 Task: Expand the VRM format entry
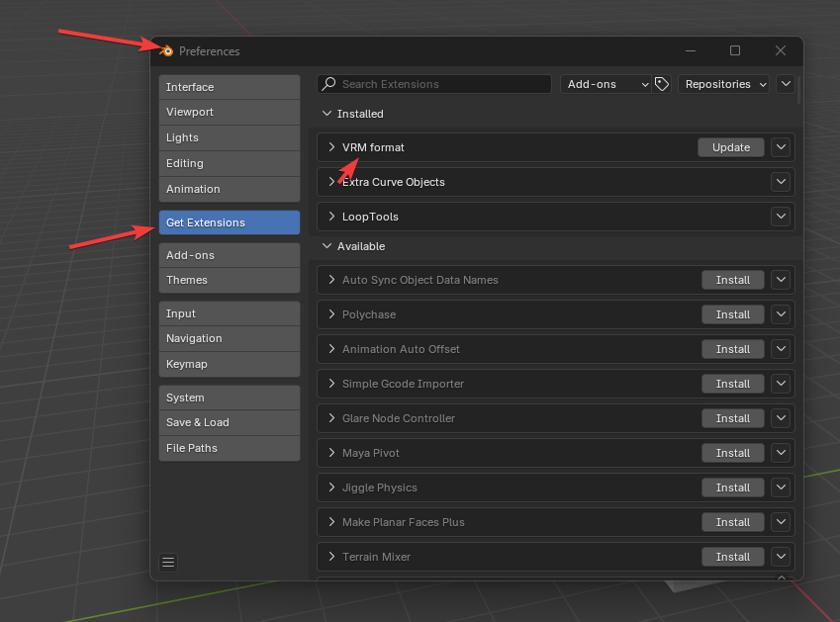331,147
